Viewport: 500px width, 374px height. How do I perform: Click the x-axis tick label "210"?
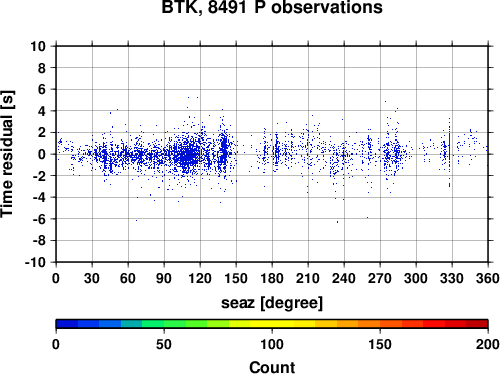point(308,278)
